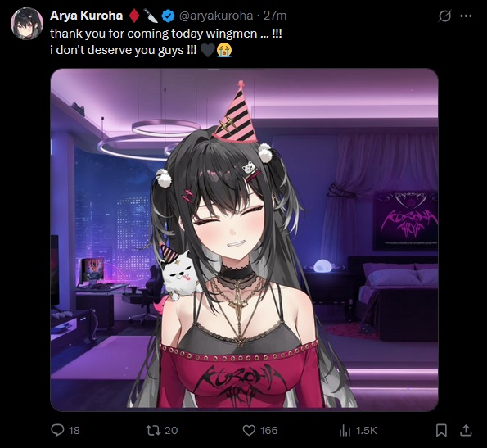Enlarge the attached anime birthday image

point(244,239)
